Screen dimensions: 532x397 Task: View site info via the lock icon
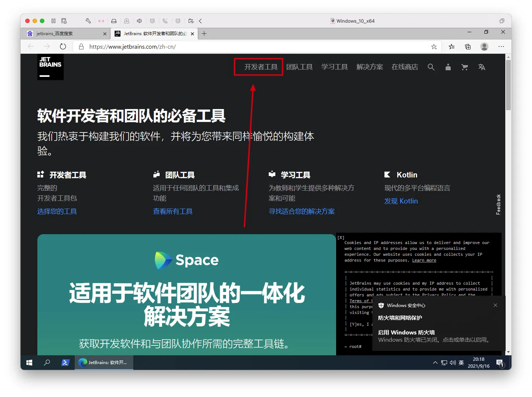[x=81, y=46]
